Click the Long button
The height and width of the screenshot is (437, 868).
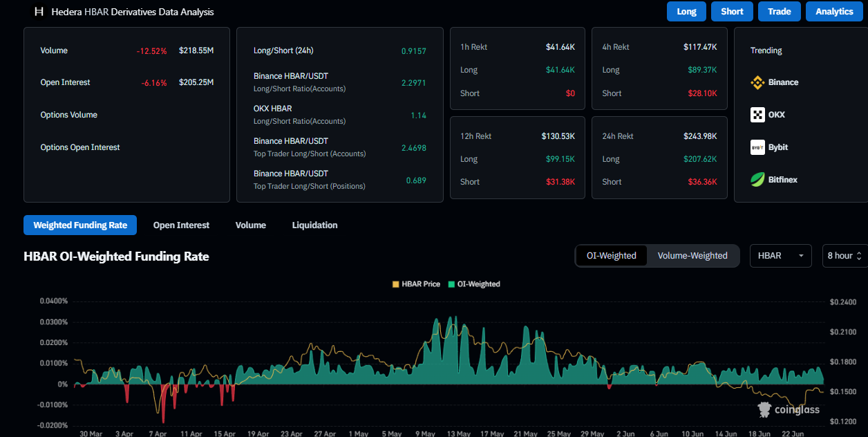pos(686,12)
